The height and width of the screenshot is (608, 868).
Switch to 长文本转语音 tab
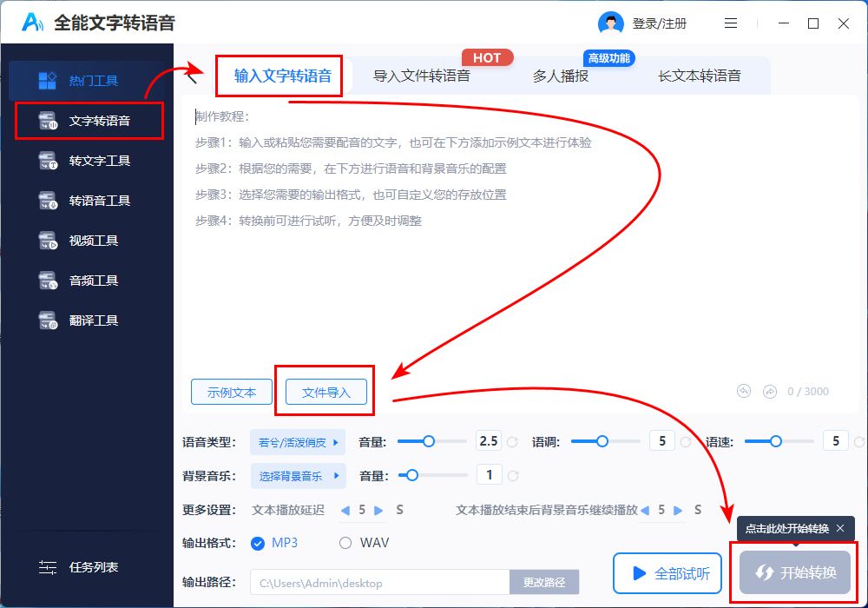click(x=699, y=76)
